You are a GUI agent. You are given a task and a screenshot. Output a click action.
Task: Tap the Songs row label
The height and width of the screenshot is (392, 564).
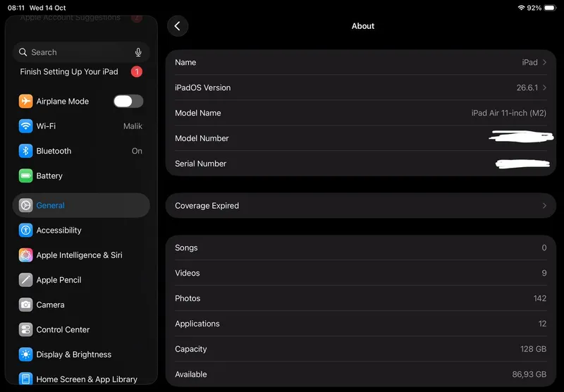click(186, 247)
